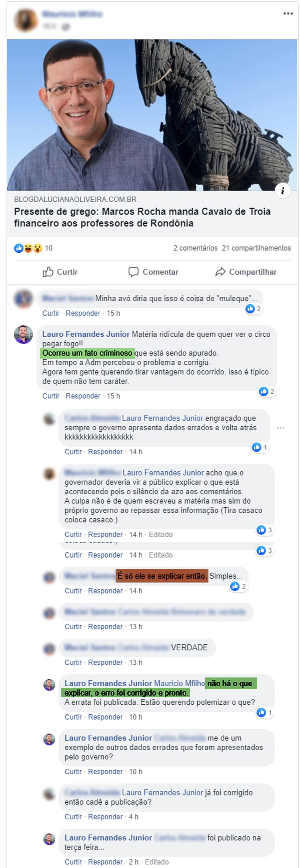Expand the '2 comentários' link
Image resolution: width=300 pixels, height=868 pixels.
[x=196, y=248]
